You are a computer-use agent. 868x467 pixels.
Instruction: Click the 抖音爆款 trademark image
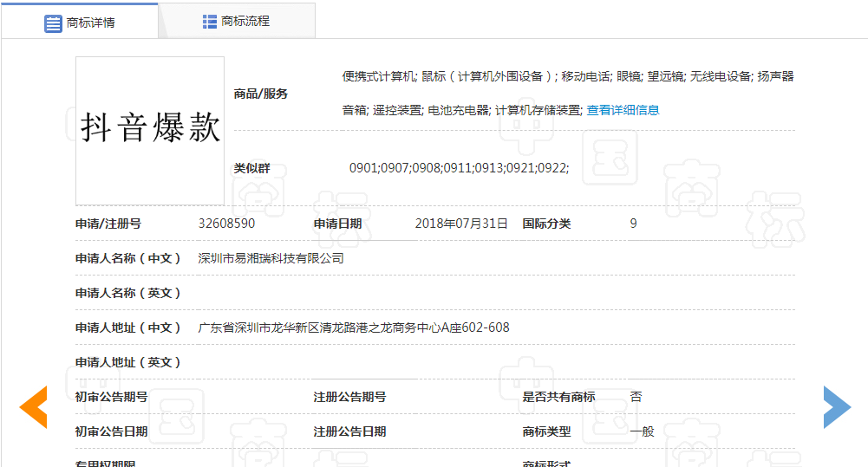click(x=150, y=131)
